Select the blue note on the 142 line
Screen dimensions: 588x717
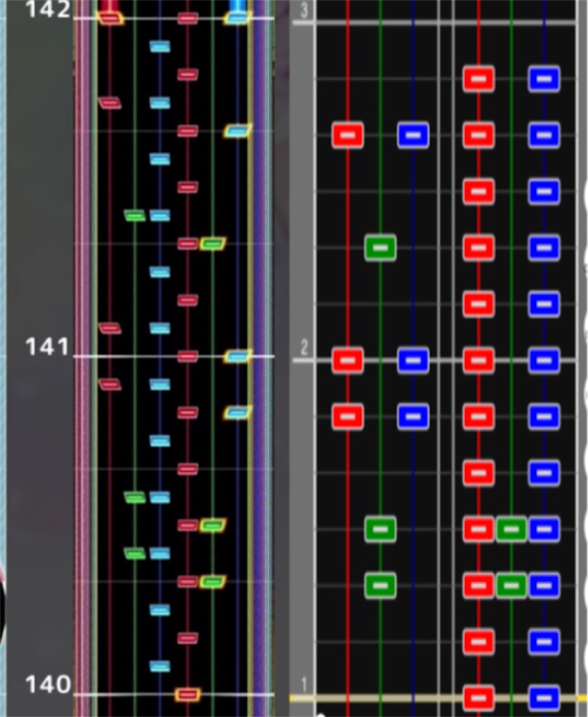click(237, 18)
